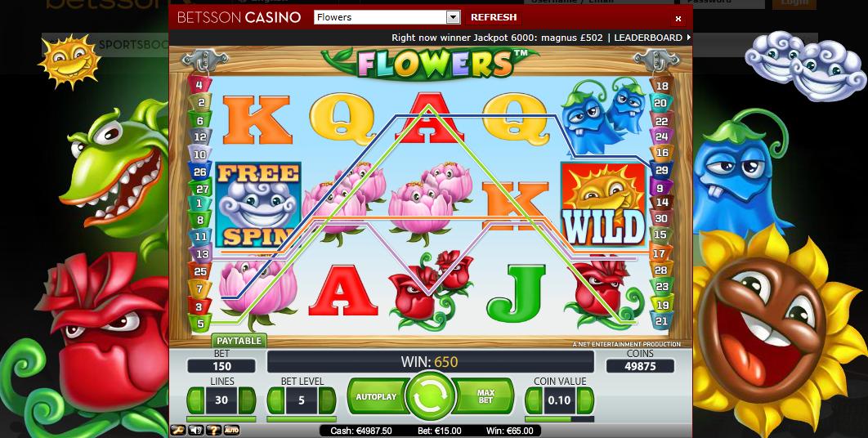This screenshot has width=868, height=438.
Task: Select payline 29 marker
Action: pyautogui.click(x=661, y=171)
